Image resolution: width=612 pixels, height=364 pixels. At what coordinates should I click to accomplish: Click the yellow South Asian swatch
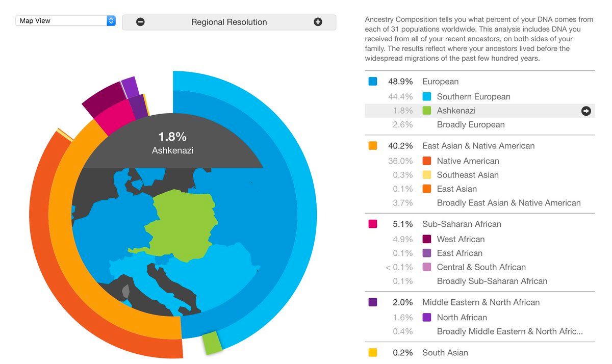pos(373,352)
